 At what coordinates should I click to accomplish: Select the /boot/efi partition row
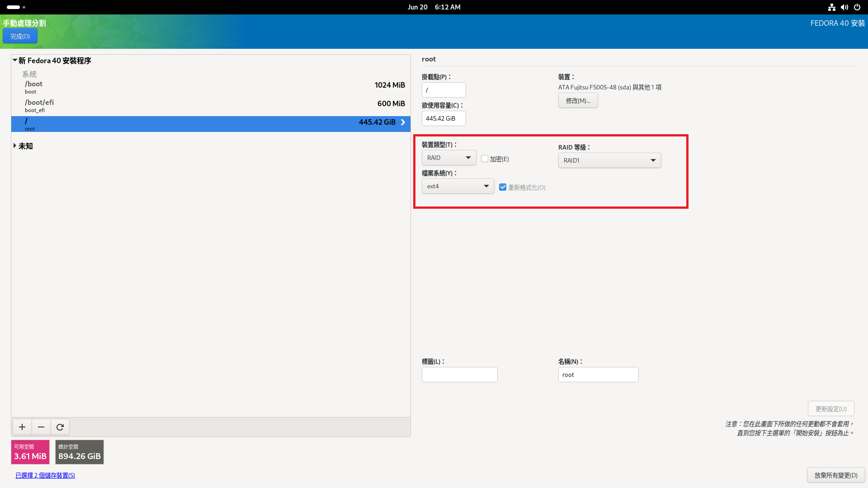[x=211, y=106]
